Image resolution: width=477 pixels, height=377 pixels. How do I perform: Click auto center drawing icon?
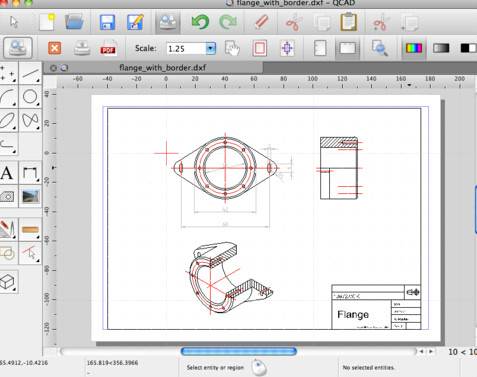(x=287, y=48)
